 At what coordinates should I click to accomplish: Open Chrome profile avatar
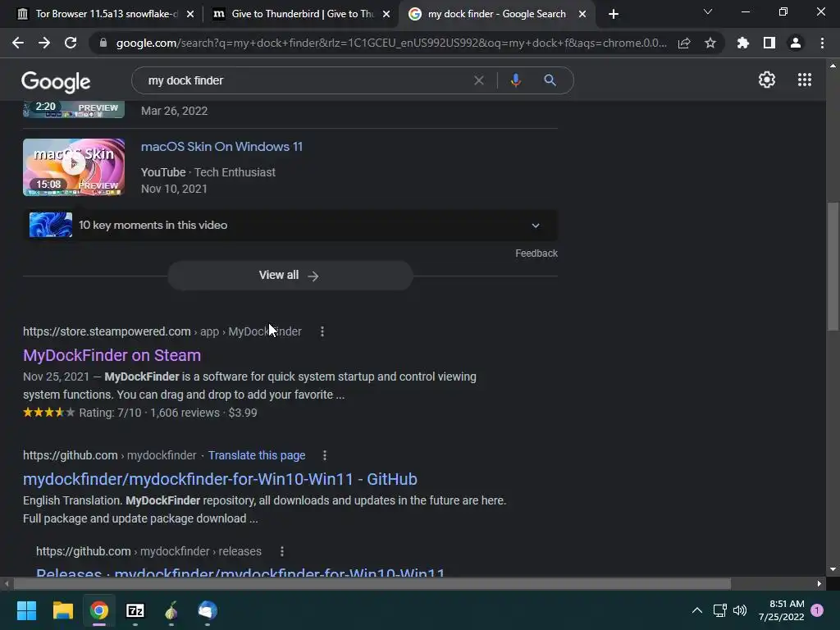point(796,43)
